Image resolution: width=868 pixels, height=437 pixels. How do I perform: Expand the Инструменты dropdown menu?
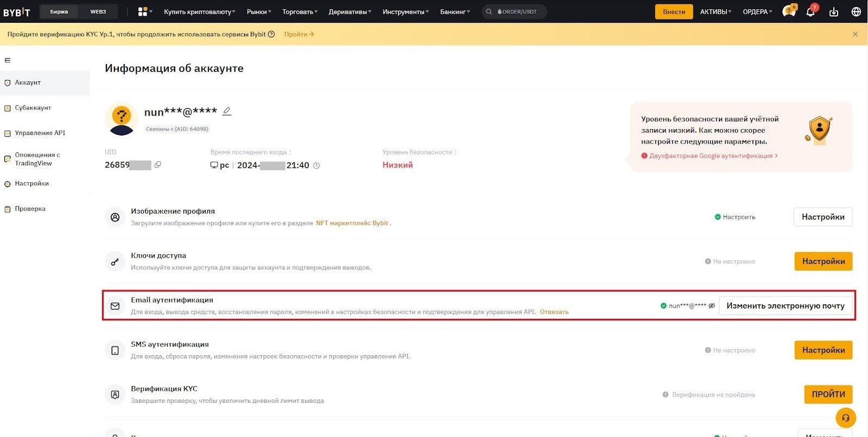click(406, 11)
